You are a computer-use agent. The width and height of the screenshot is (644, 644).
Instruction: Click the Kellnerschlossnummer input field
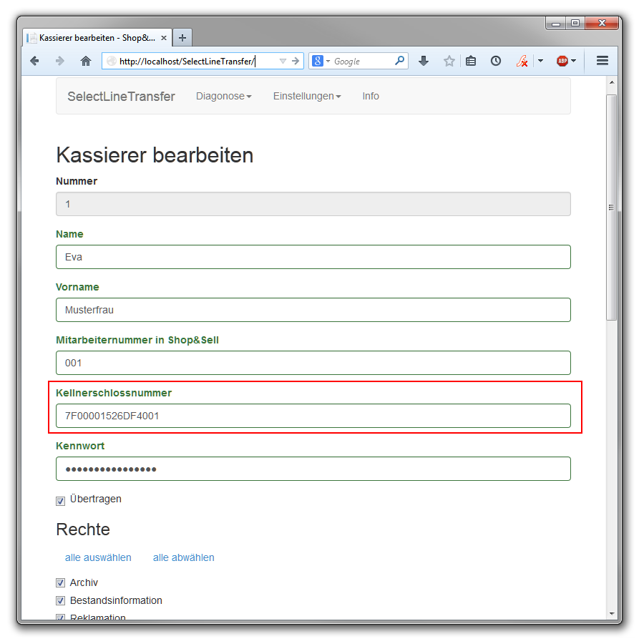tap(313, 416)
